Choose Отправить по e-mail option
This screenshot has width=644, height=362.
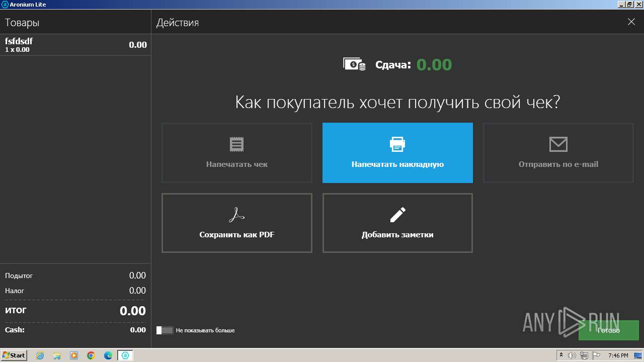[x=558, y=153]
